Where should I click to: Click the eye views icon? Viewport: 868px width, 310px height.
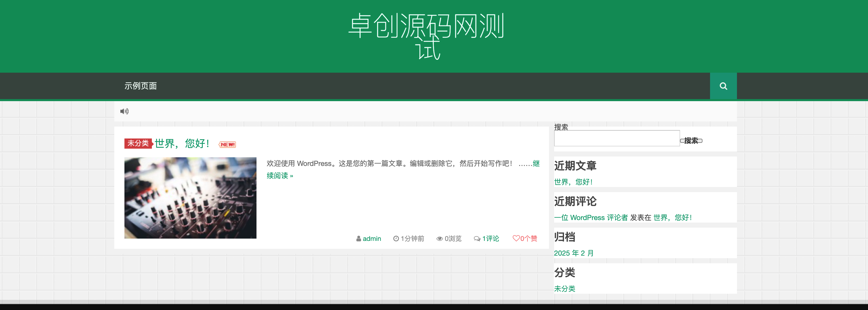click(x=439, y=239)
